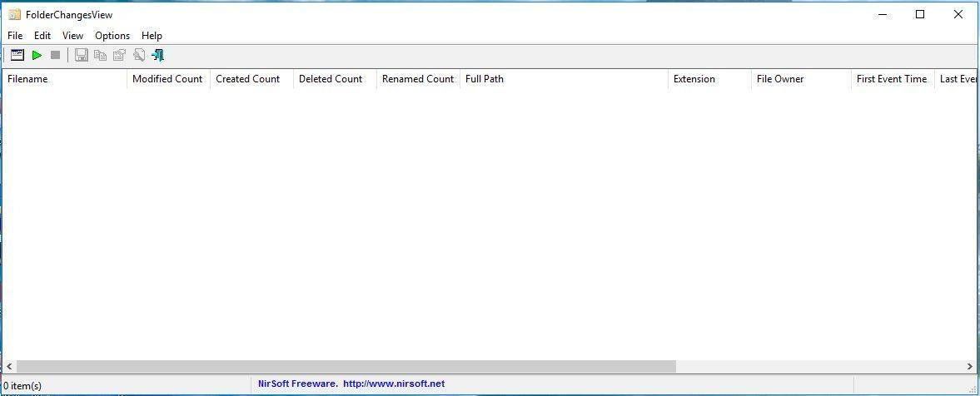Click the FolderChangesView title bar app icon
Screen dimensions: 980x396
[x=14, y=14]
